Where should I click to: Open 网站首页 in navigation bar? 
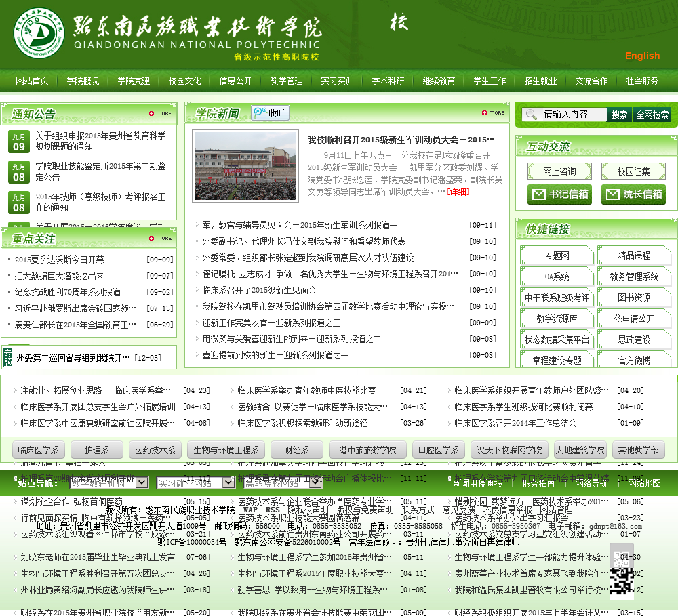tap(32, 81)
